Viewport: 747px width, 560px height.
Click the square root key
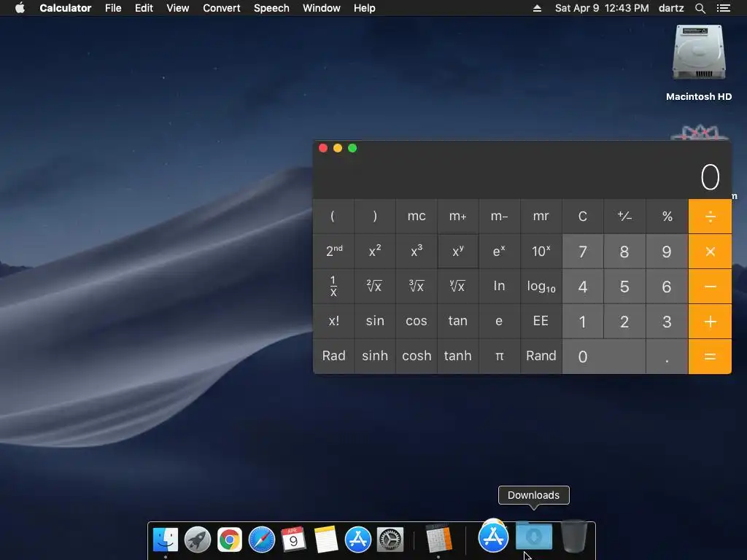pyautogui.click(x=375, y=286)
